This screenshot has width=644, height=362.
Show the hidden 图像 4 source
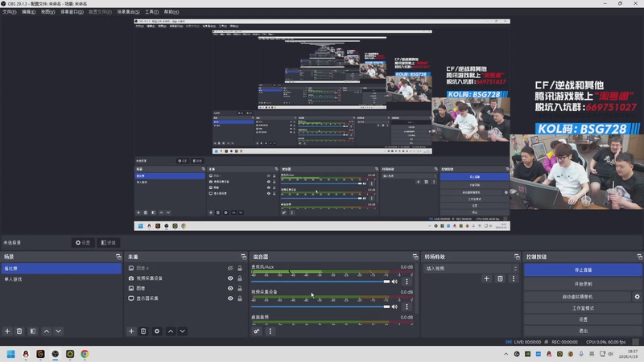pyautogui.click(x=230, y=268)
